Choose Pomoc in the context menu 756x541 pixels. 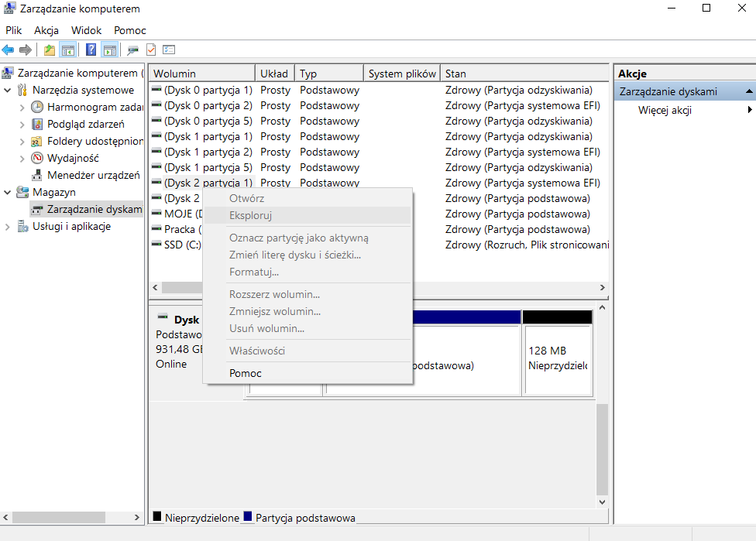point(308,373)
